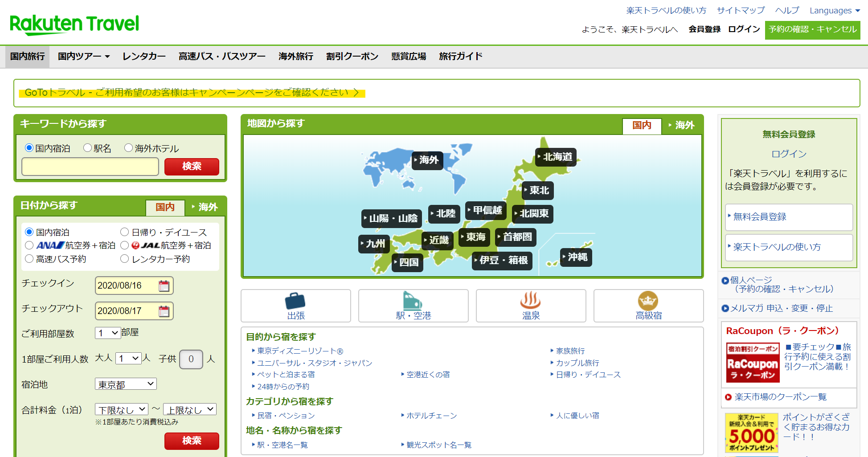Select 駅名 radio in keyword search

(x=88, y=148)
